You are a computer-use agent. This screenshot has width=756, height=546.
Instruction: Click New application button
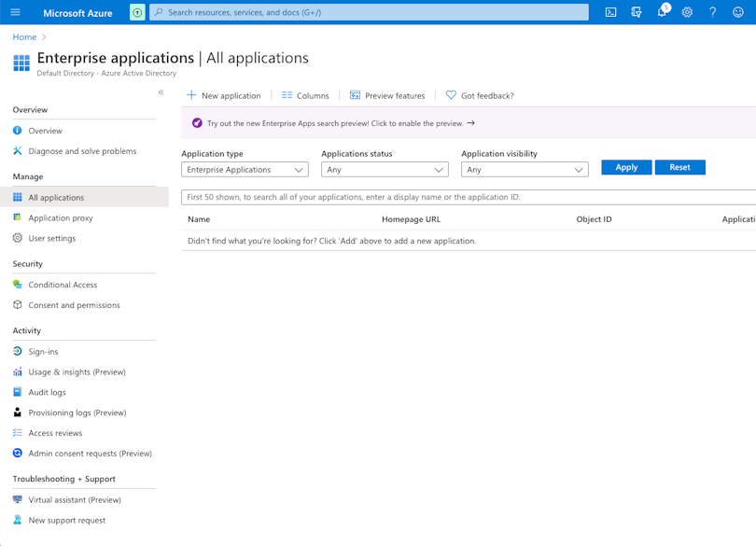[224, 95]
